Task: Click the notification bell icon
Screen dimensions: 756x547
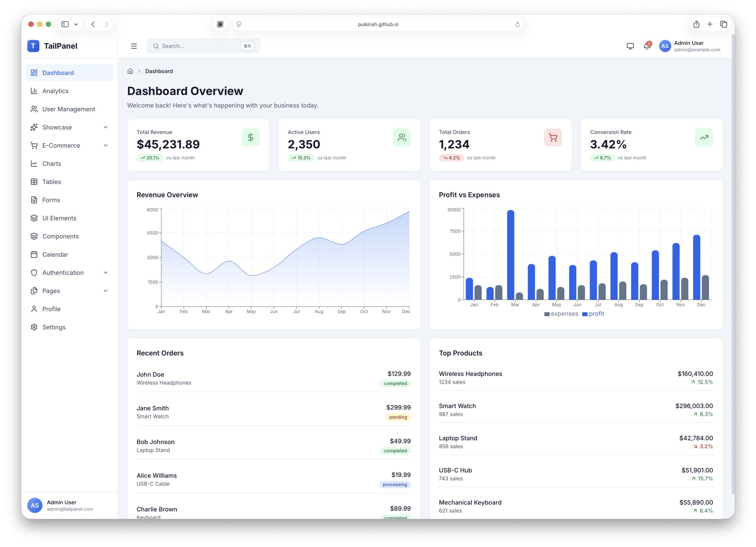Action: pyautogui.click(x=646, y=46)
